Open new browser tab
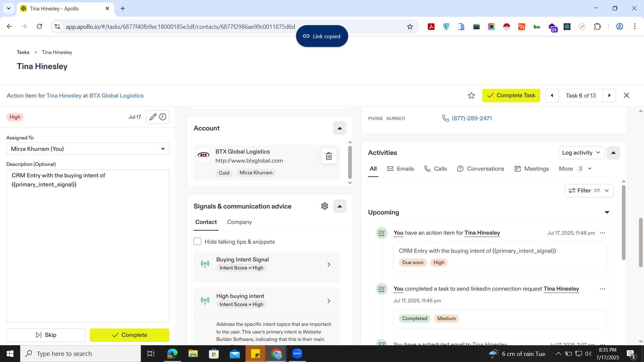 [123, 8]
